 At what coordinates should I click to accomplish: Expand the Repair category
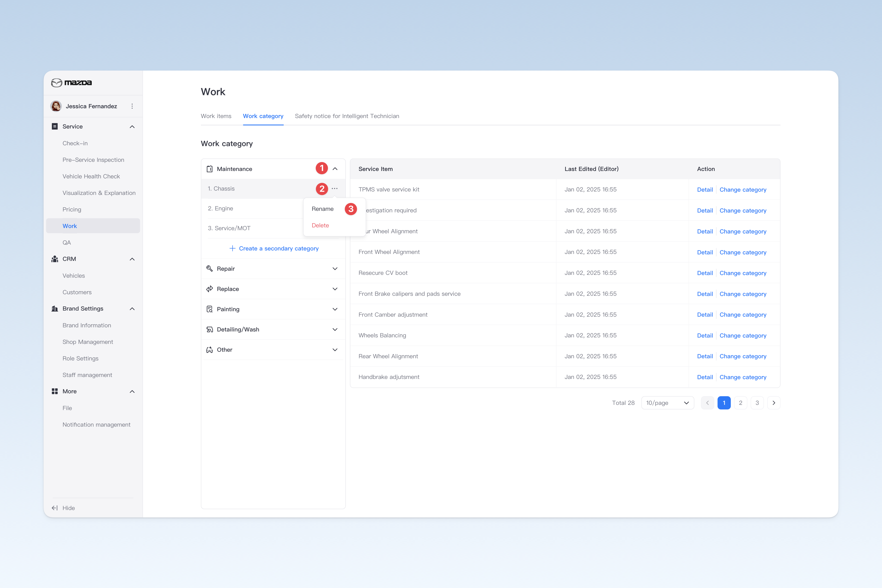tap(335, 269)
